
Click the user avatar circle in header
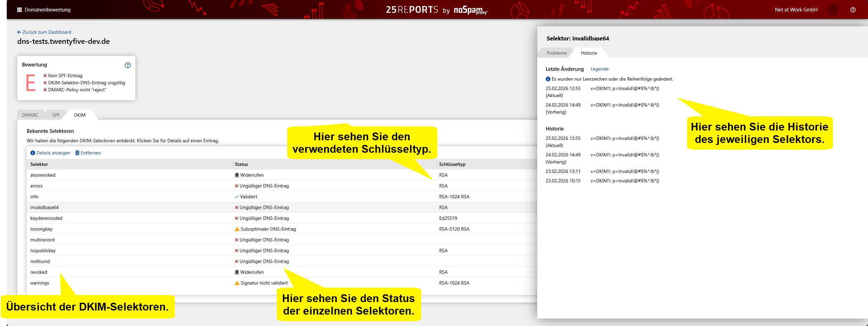pos(833,10)
